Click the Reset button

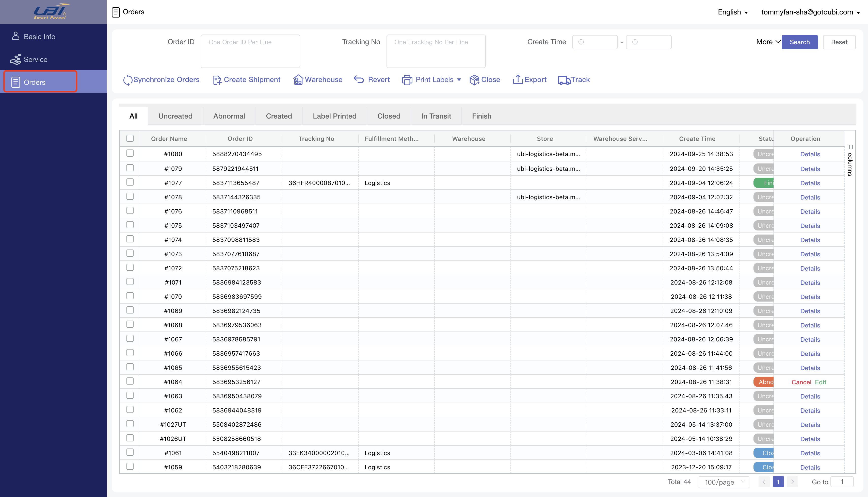pos(839,42)
